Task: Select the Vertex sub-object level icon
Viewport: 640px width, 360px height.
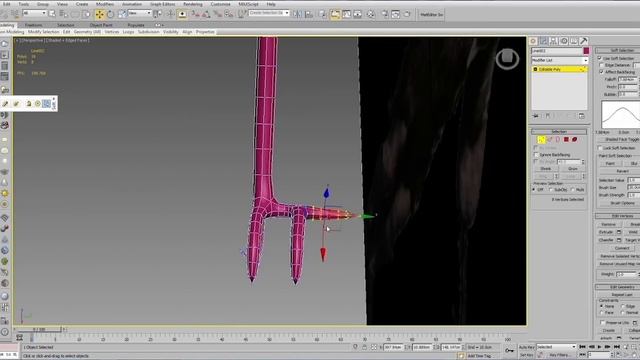Action: tap(541, 140)
